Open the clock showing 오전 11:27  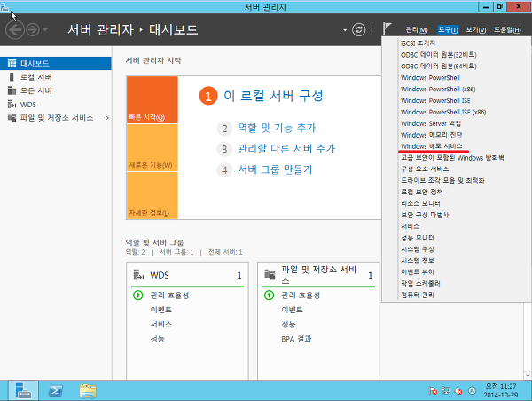(501, 391)
